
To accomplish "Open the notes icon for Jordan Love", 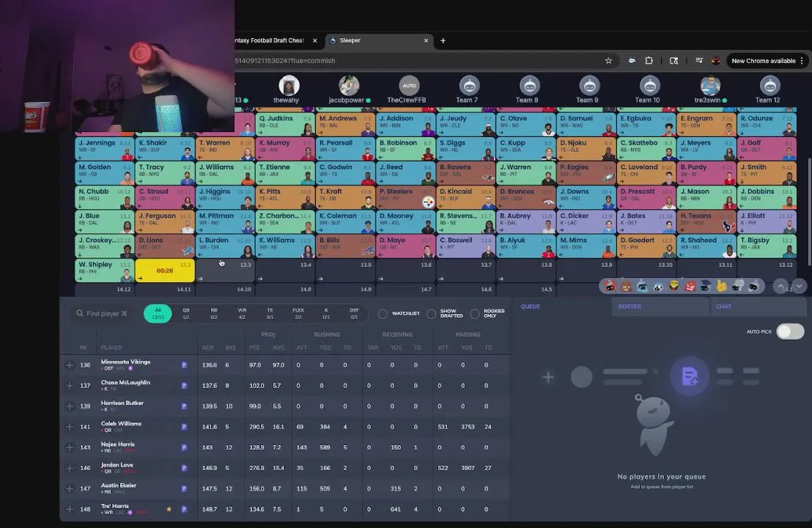I will [x=184, y=468].
